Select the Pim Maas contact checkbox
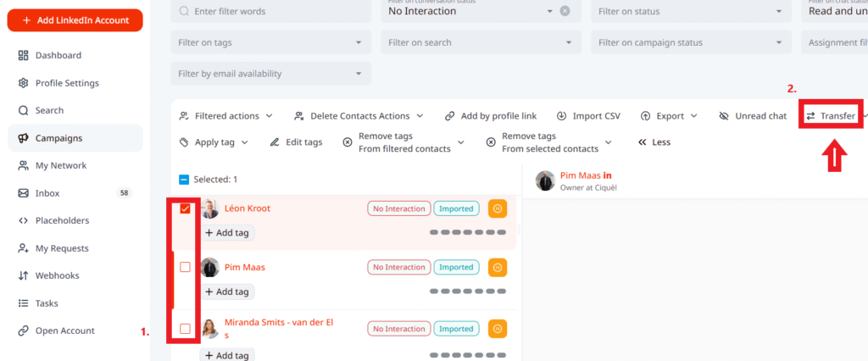The height and width of the screenshot is (361, 868). tap(185, 267)
